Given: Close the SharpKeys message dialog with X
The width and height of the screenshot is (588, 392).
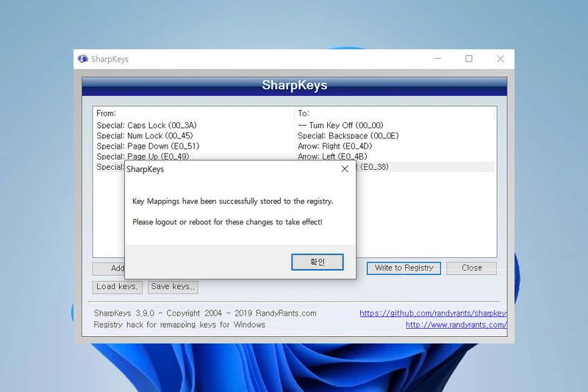Looking at the screenshot, I should click(x=345, y=169).
